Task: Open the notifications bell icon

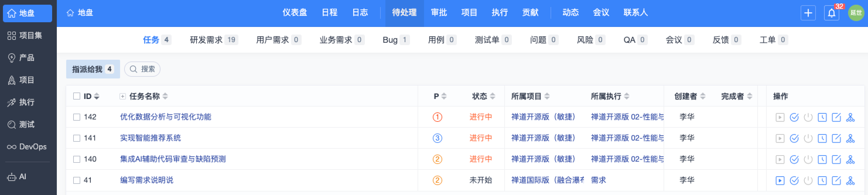Action: point(831,13)
